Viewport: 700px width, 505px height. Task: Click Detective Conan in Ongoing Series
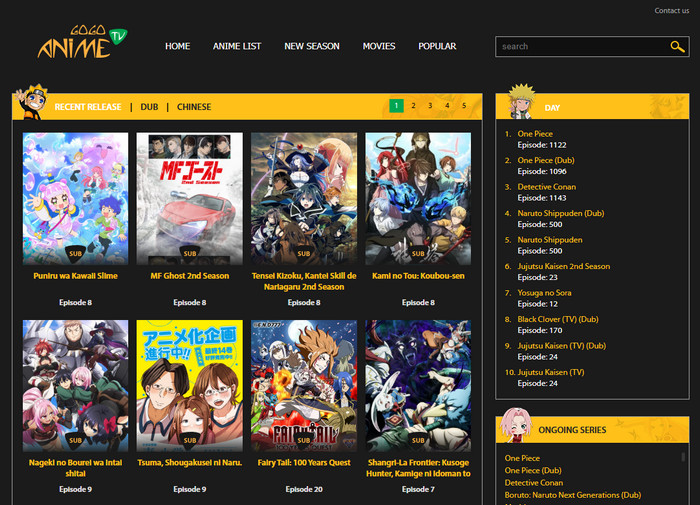(x=533, y=483)
